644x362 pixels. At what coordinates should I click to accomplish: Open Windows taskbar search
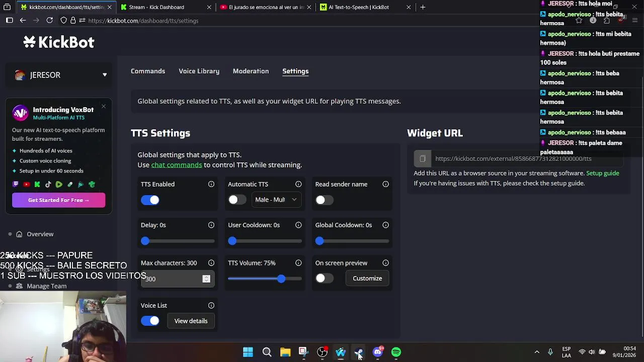(x=267, y=352)
